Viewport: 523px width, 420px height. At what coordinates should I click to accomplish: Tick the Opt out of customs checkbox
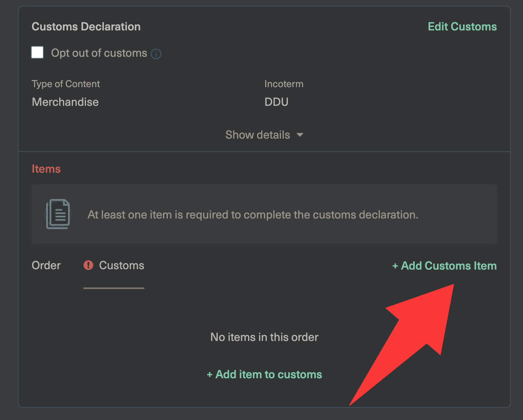[38, 52]
